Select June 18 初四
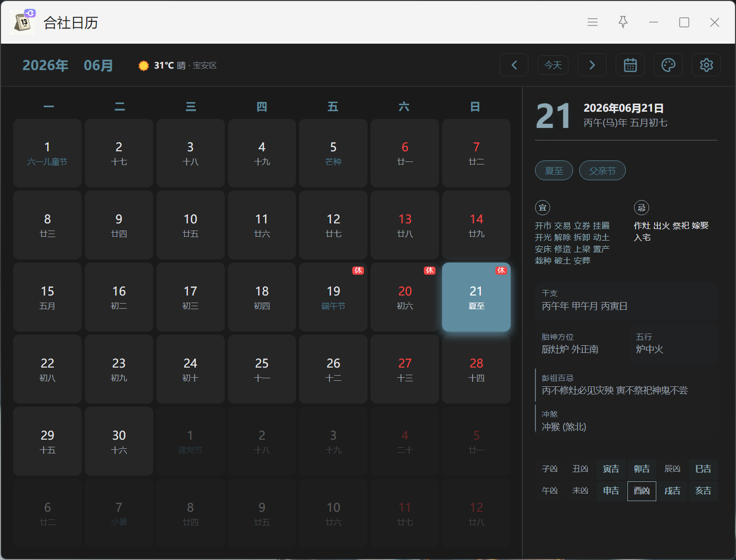 tap(262, 298)
